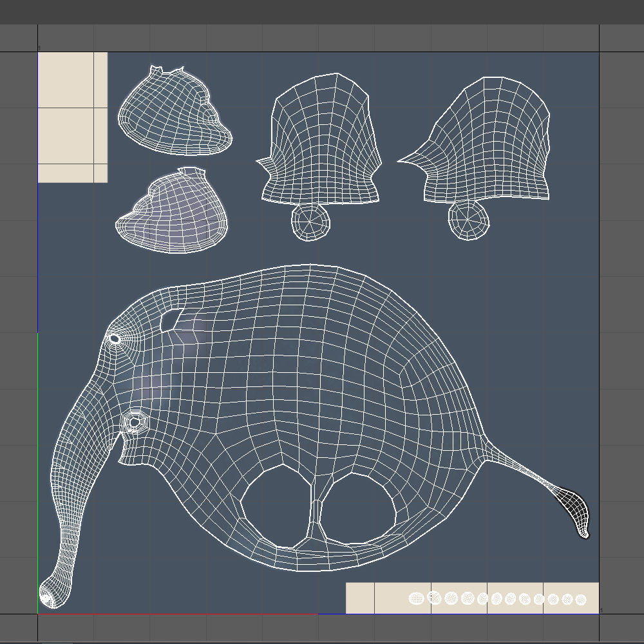The image size is (644, 644).
Task: Select the round foot sole under middle leg
Action: pos(311,222)
